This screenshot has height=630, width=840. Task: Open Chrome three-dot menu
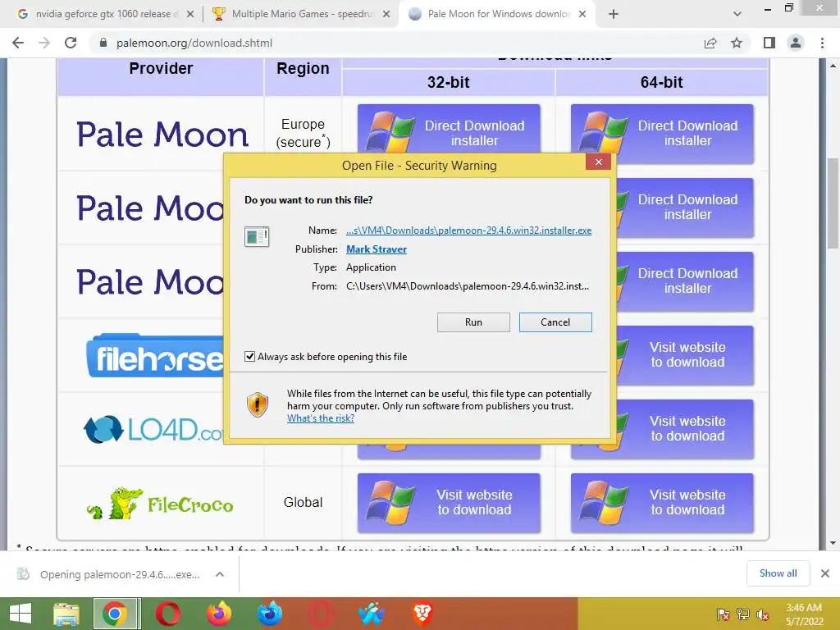coord(822,43)
